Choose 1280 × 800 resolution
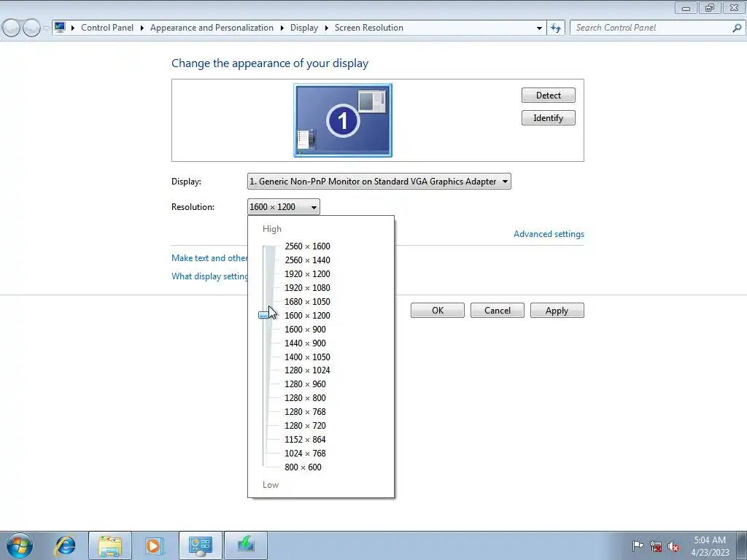Screen dimensions: 747x560 click(305, 397)
